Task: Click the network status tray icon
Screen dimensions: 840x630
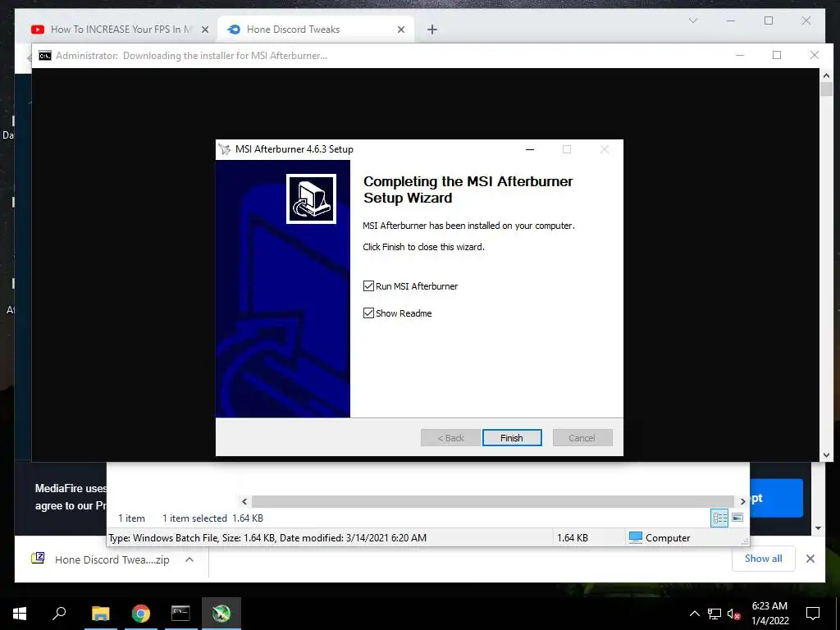Action: click(x=714, y=614)
